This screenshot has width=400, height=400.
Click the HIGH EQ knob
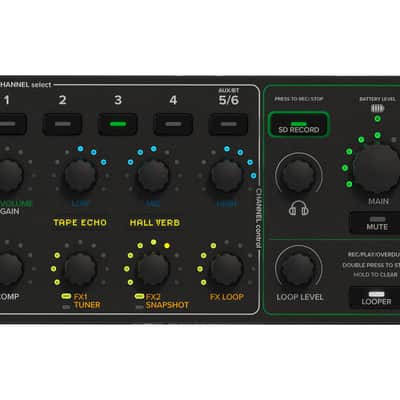227,175
